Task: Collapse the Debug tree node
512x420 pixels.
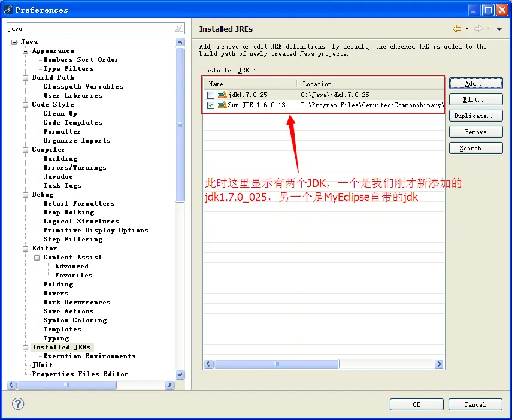Action: coord(26,195)
